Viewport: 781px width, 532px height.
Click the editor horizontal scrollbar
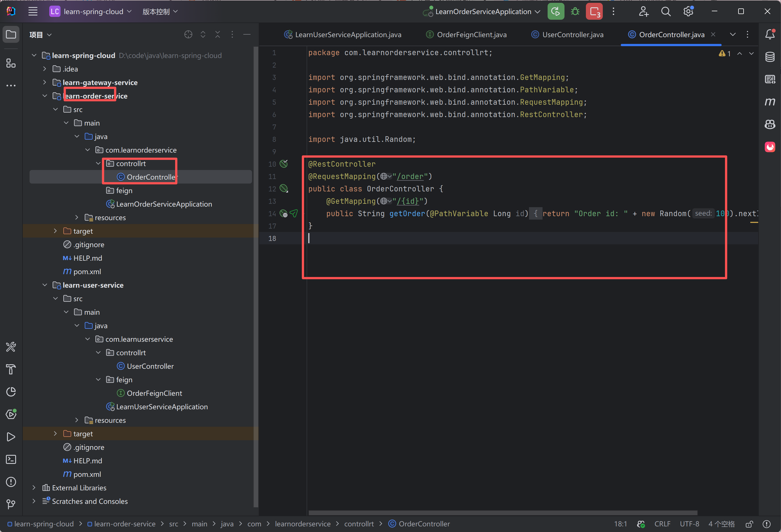pyautogui.click(x=503, y=513)
